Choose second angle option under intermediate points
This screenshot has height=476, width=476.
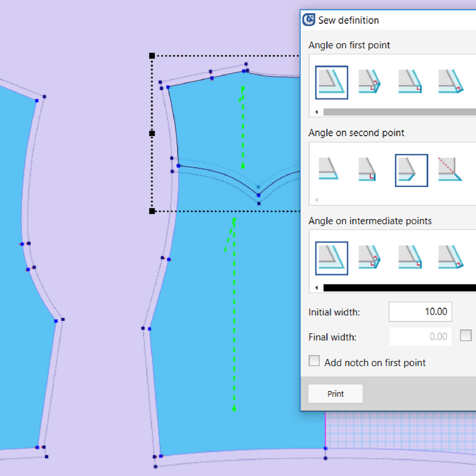click(x=369, y=257)
